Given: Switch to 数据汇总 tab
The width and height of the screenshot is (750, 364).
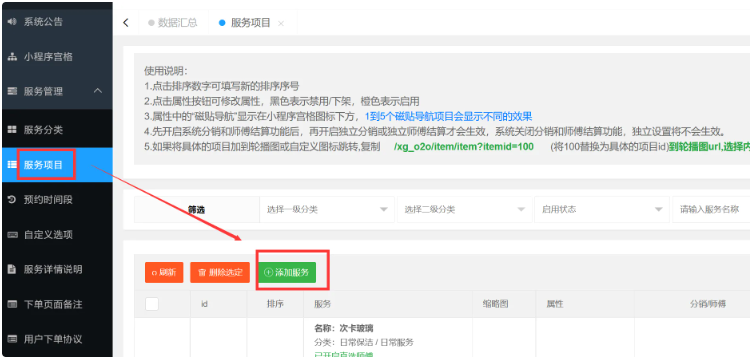Looking at the screenshot, I should click(173, 22).
